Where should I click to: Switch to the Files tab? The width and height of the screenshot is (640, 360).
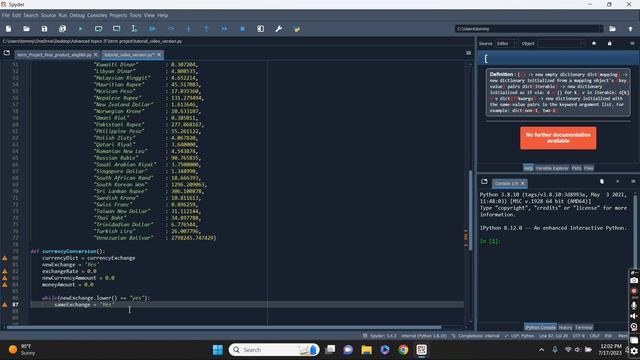(588, 168)
